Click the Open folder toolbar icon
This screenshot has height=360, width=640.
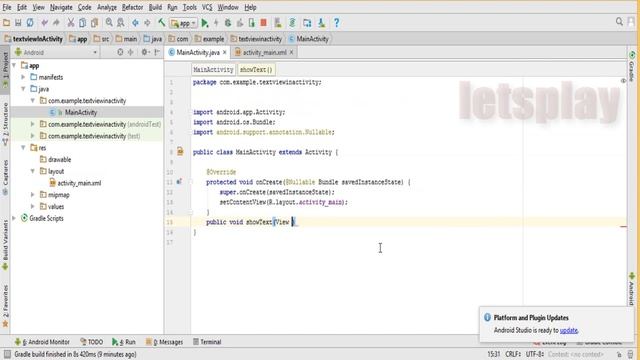pos(7,23)
